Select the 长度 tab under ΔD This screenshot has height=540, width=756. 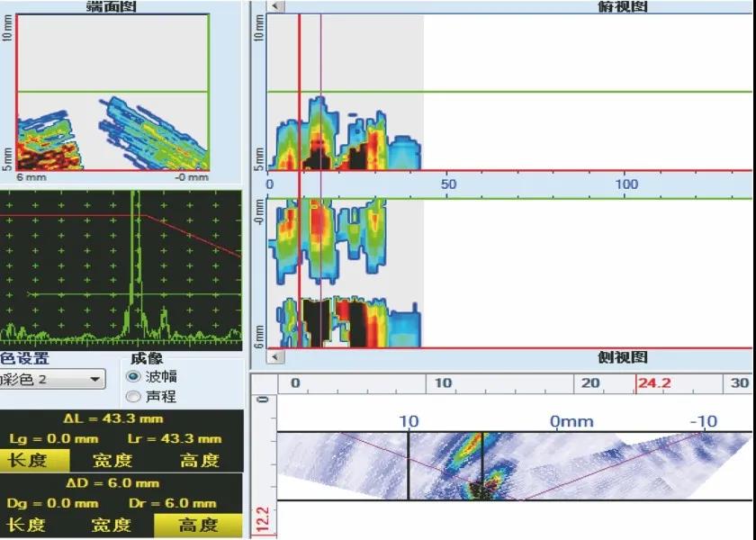pos(26,525)
